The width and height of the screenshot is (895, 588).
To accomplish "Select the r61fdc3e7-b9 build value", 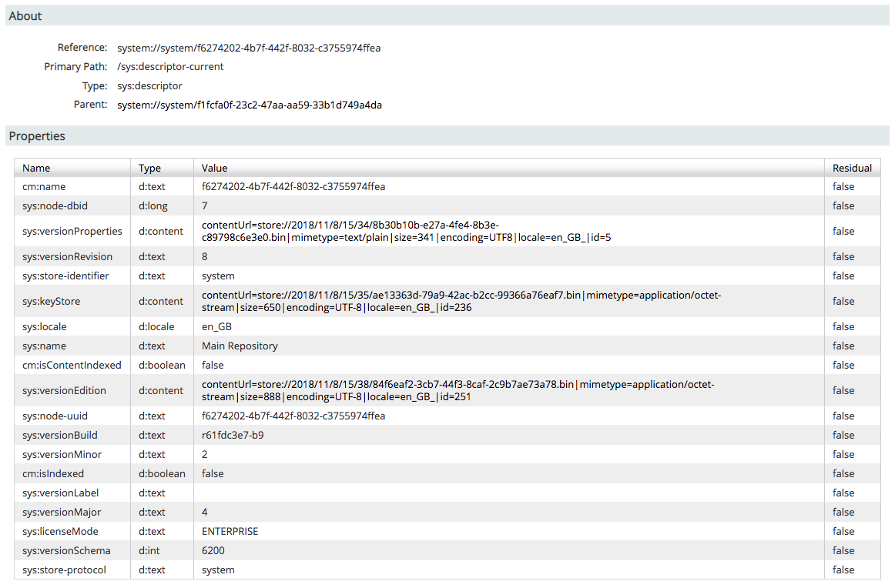I will (233, 436).
